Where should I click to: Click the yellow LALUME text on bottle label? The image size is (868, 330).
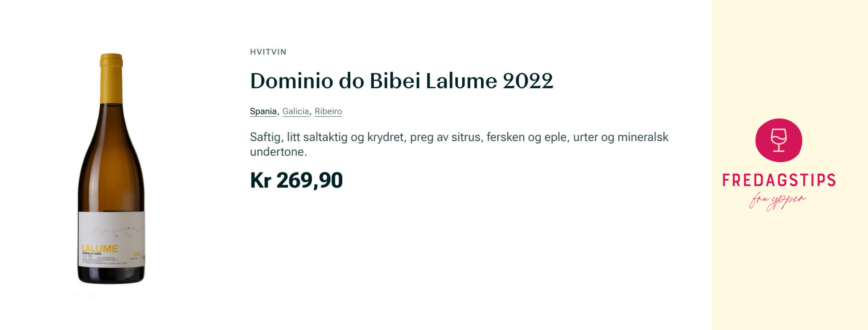tap(100, 249)
